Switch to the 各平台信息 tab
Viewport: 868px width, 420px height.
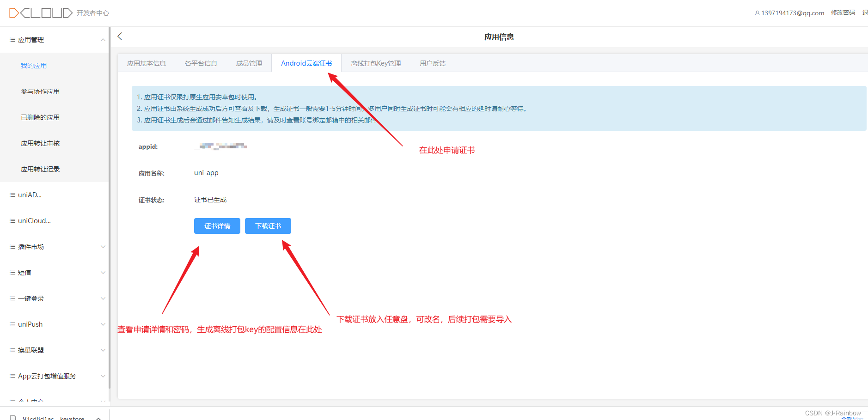(201, 63)
